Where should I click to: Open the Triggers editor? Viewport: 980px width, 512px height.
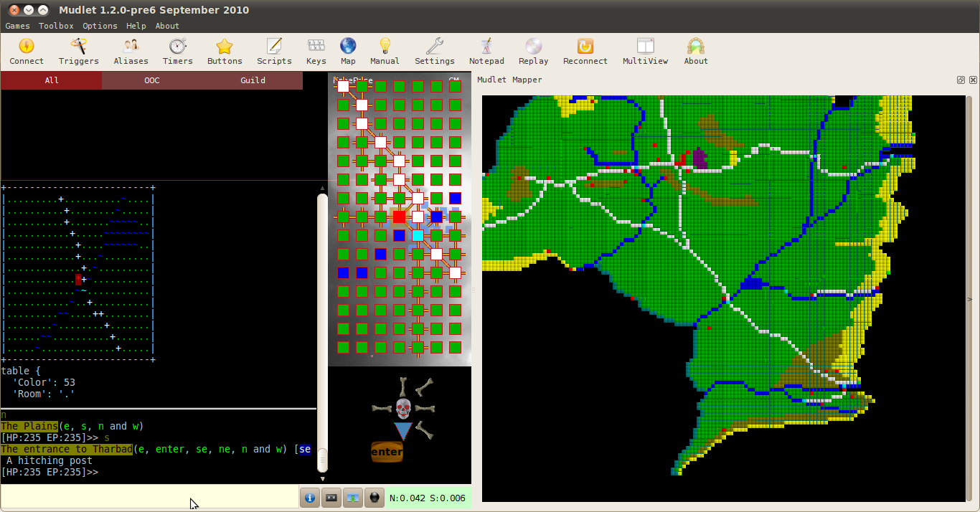pos(79,52)
